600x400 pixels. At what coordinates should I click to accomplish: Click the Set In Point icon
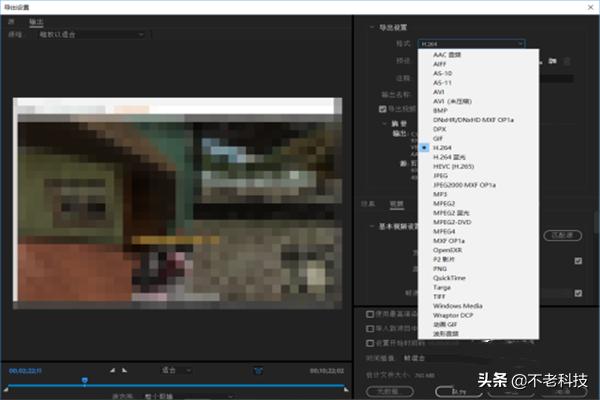[112, 370]
